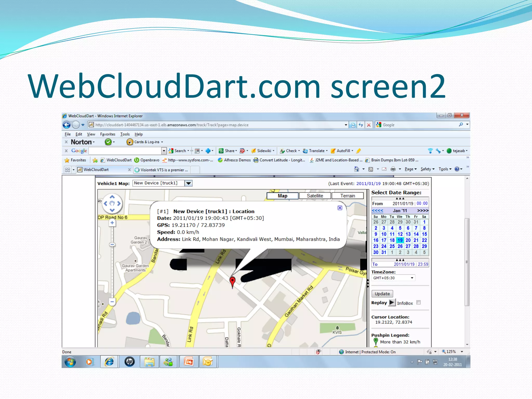Click the AutoFill toolbar item
The height and width of the screenshot is (399, 532).
click(x=342, y=151)
